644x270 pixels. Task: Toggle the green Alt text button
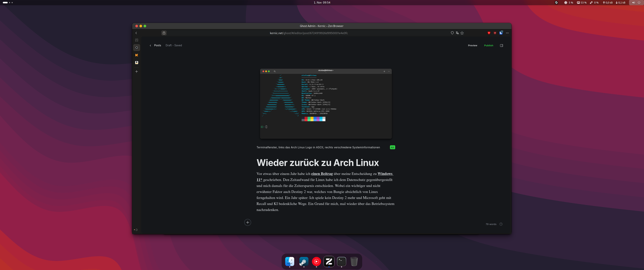tap(393, 147)
